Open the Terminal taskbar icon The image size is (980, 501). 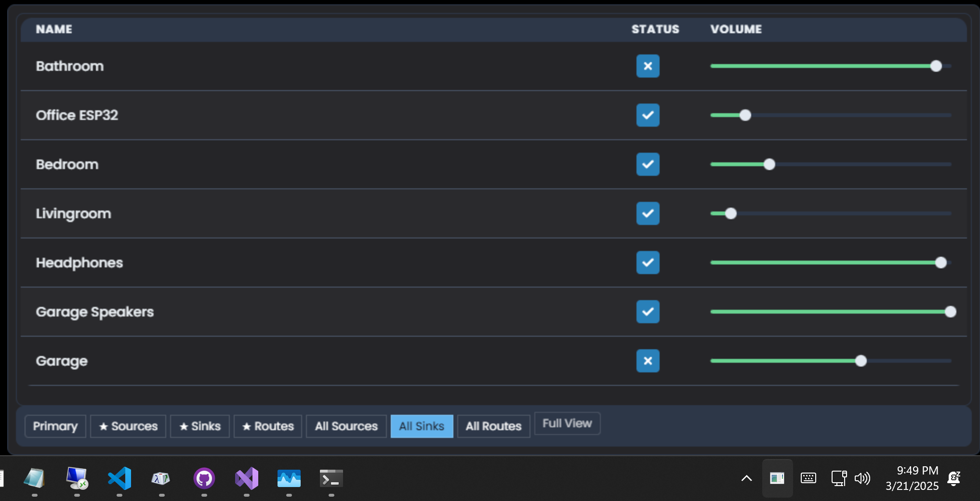(x=331, y=478)
